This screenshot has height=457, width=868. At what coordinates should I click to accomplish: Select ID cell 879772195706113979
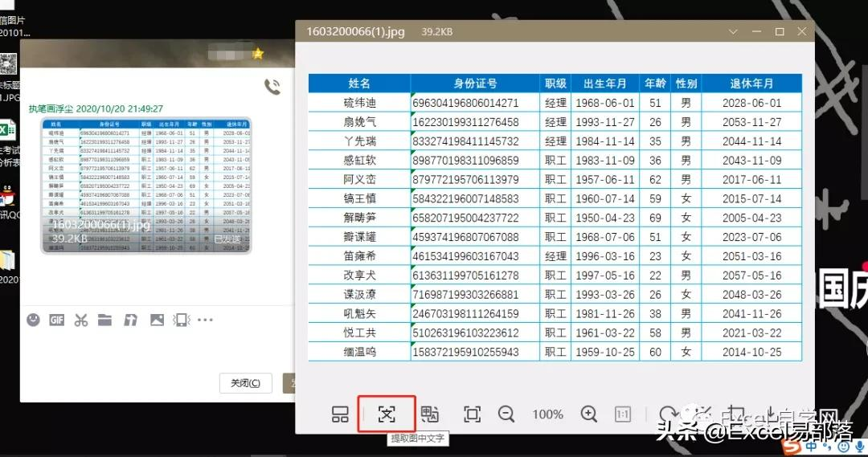click(x=475, y=179)
